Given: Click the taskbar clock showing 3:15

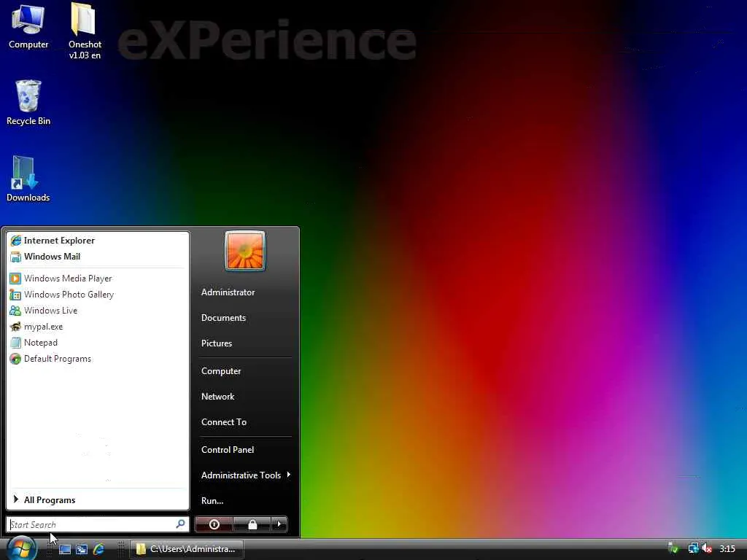Looking at the screenshot, I should click(727, 549).
